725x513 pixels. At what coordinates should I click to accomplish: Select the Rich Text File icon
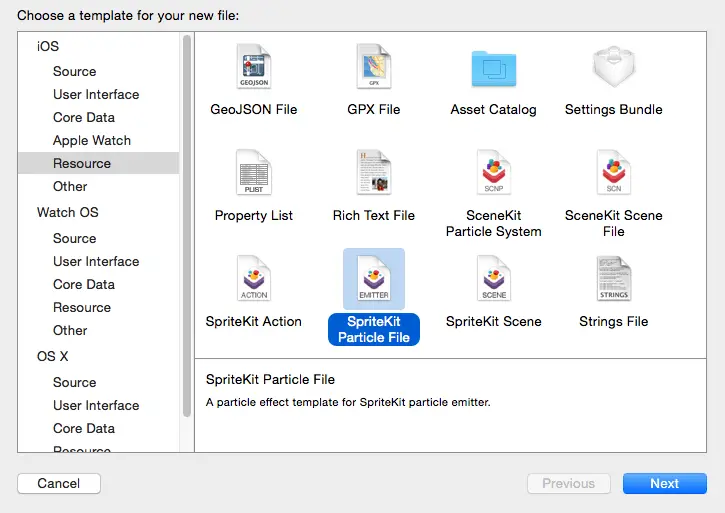[374, 173]
